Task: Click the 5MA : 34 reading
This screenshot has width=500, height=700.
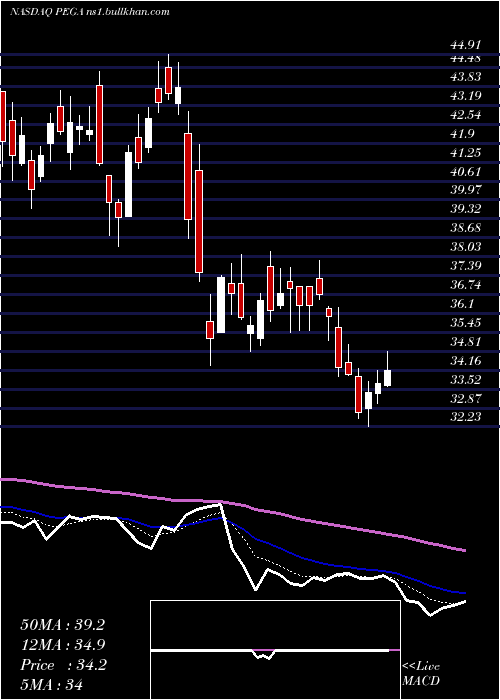Action: coord(52,684)
